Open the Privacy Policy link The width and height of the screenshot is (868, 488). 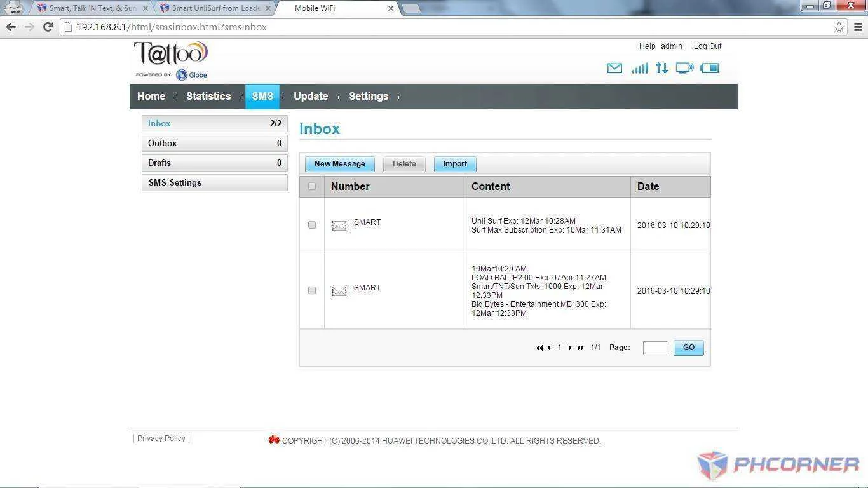pos(161,438)
